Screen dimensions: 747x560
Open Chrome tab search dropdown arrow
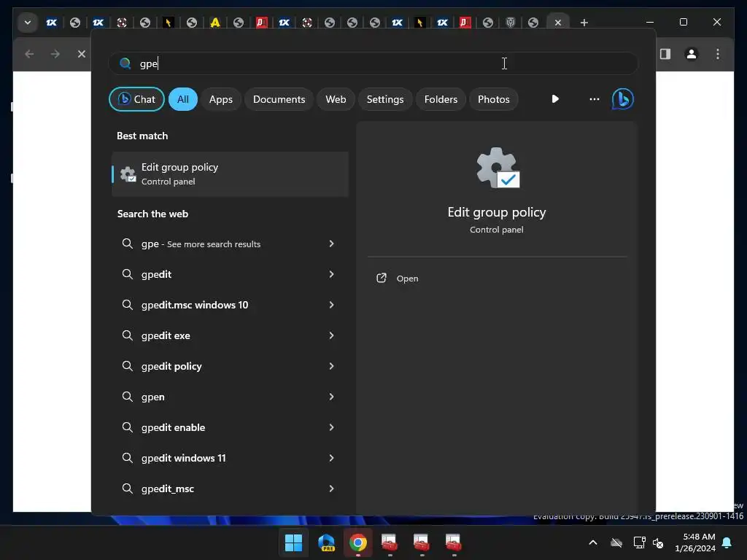[x=28, y=23]
